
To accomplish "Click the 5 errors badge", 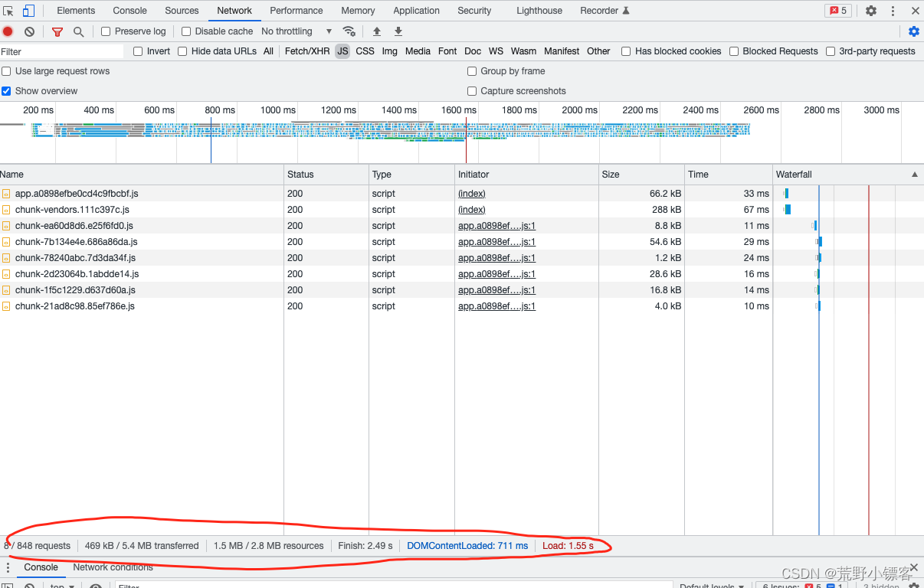I will pyautogui.click(x=837, y=11).
